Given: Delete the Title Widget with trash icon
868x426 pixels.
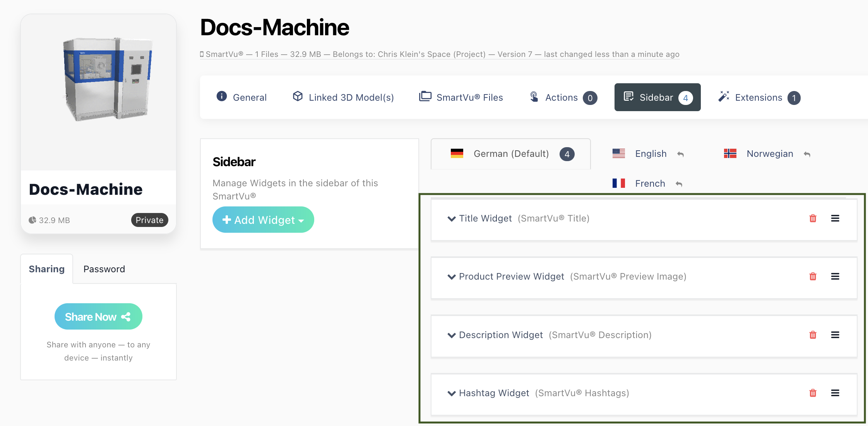Looking at the screenshot, I should 813,218.
